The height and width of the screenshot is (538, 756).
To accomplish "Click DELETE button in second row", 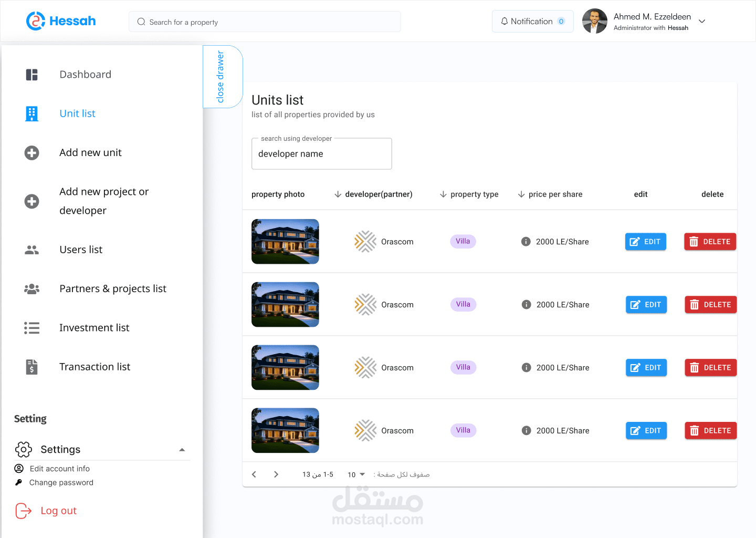I will pos(711,305).
